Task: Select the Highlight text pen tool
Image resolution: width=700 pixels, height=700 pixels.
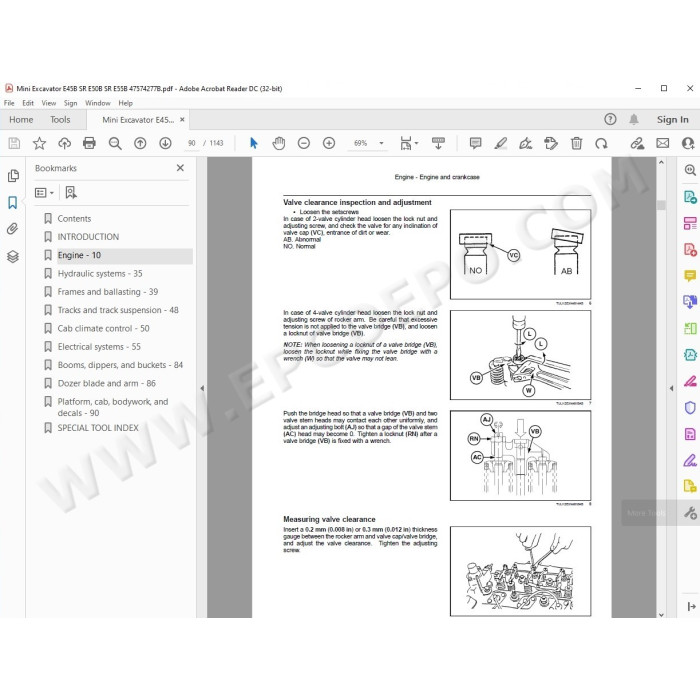Action: (x=500, y=143)
